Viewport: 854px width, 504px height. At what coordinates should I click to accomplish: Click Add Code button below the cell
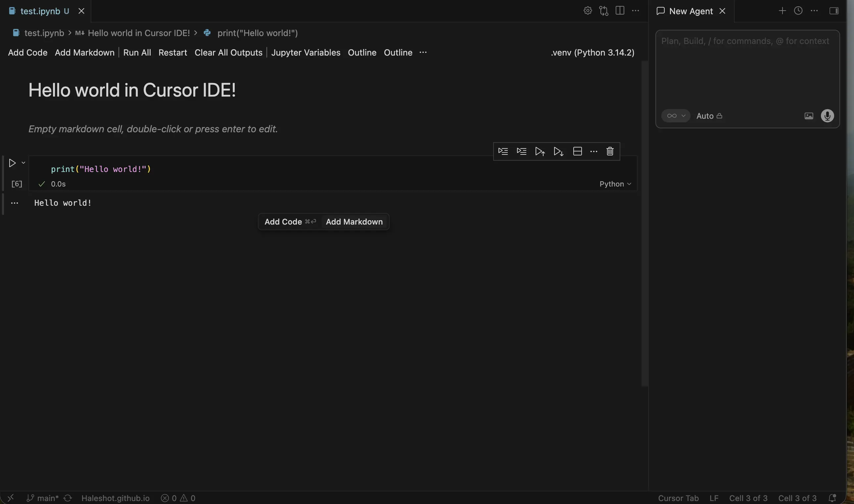[290, 222]
